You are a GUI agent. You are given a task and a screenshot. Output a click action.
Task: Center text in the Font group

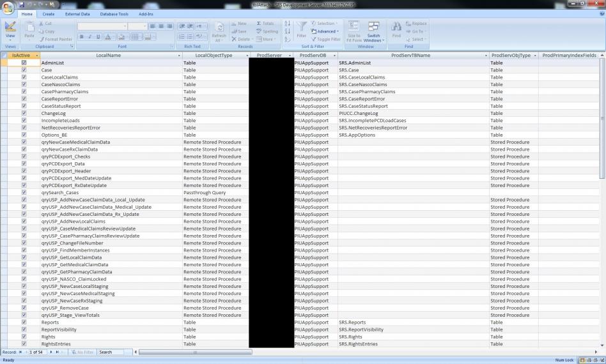point(161,26)
